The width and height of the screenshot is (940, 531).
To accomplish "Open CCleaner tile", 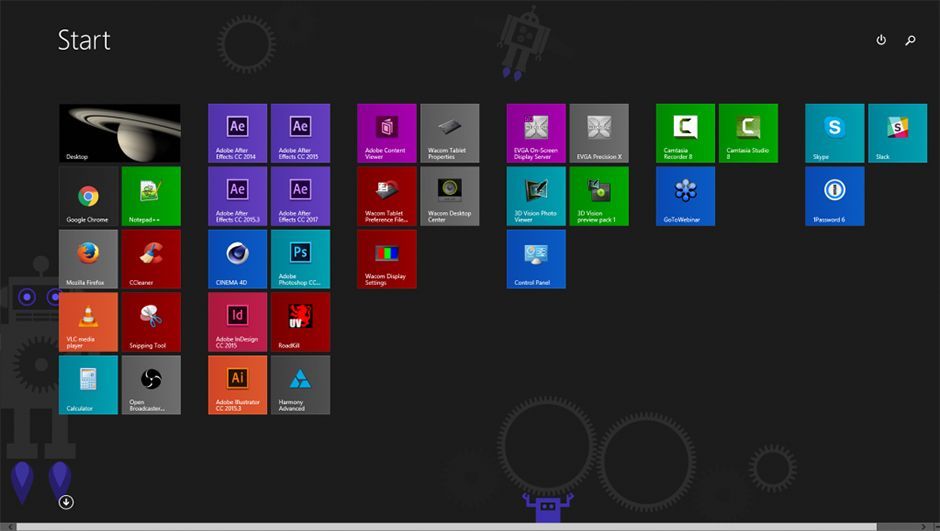I will 151,259.
